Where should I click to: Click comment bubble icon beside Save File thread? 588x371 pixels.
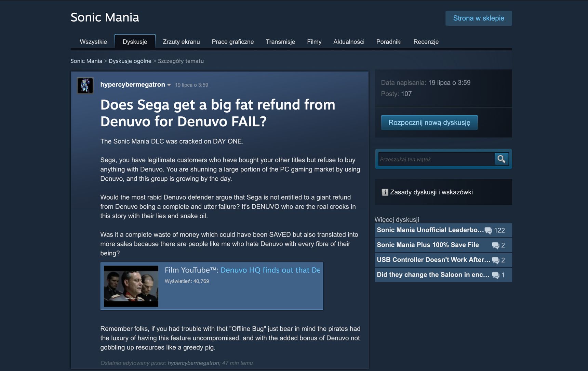coord(495,245)
